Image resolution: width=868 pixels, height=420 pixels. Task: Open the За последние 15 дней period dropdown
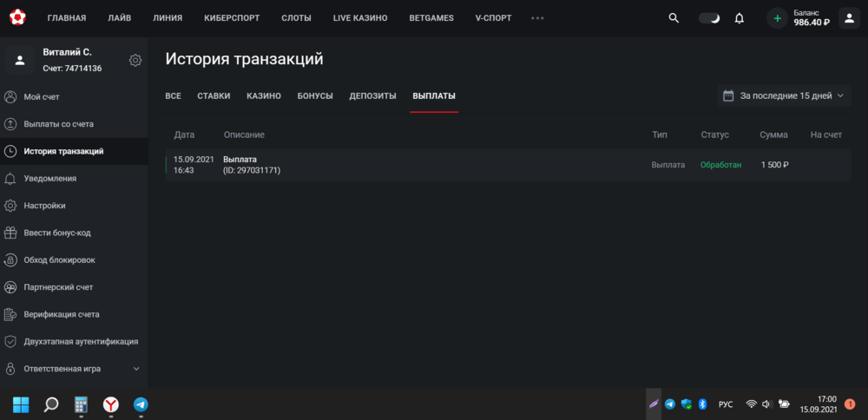pos(784,95)
